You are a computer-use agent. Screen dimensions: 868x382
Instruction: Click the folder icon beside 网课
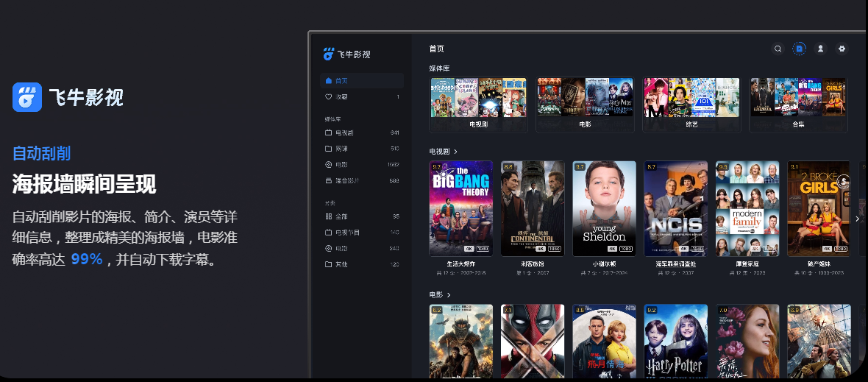(x=328, y=149)
